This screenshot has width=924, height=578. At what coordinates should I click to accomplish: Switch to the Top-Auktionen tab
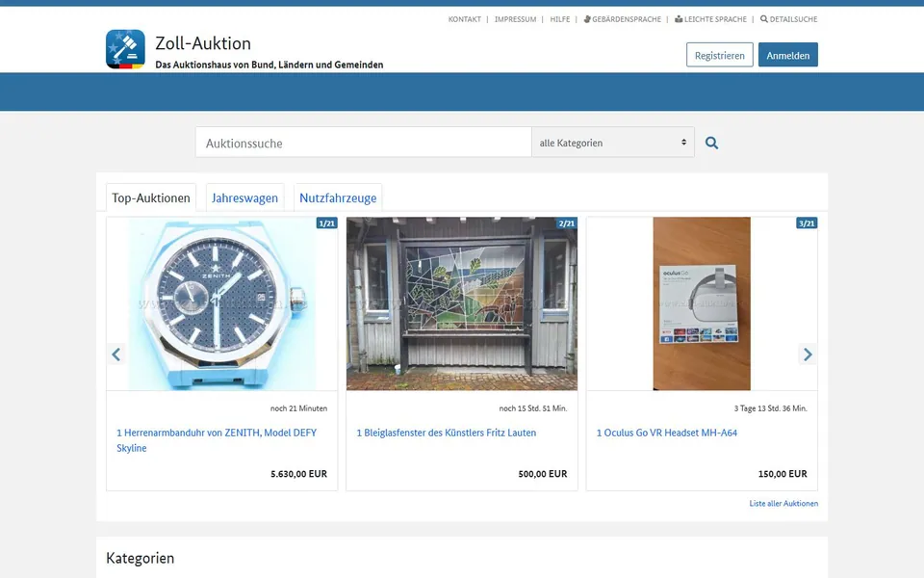coord(151,197)
